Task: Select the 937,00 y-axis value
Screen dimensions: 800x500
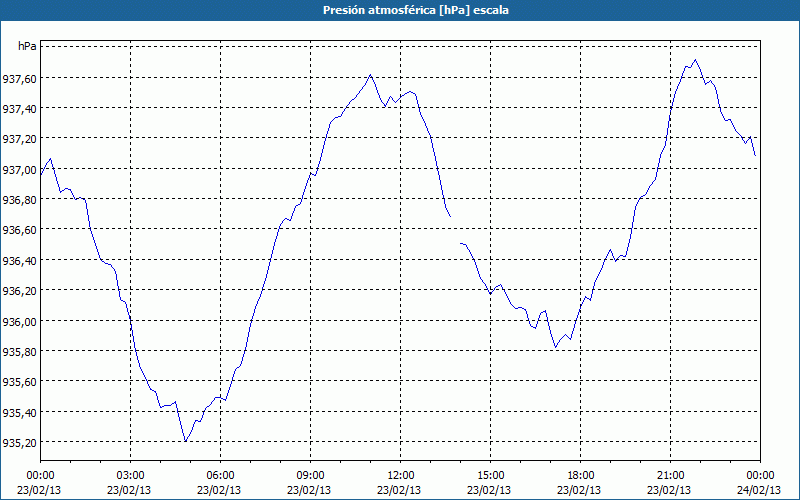Action: point(19,169)
